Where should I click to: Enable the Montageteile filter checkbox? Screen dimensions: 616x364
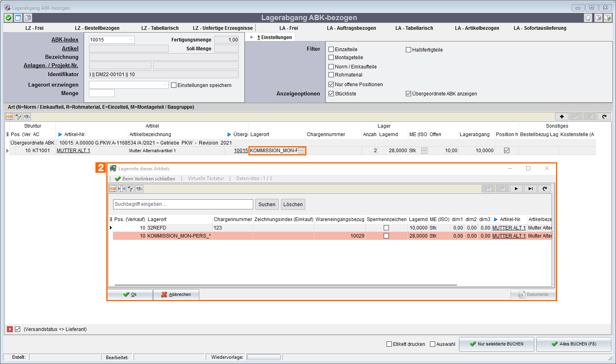click(x=331, y=58)
